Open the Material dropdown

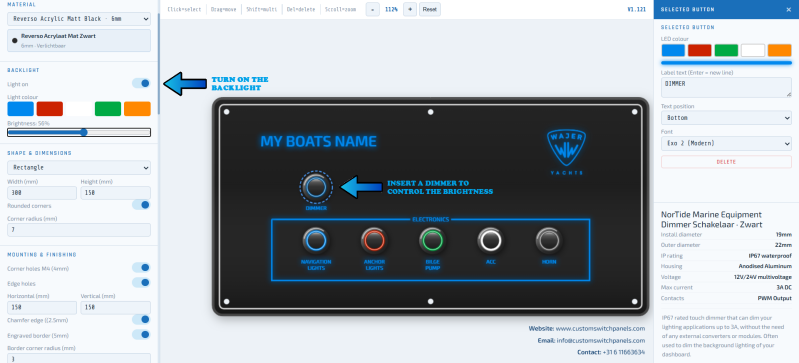point(79,19)
